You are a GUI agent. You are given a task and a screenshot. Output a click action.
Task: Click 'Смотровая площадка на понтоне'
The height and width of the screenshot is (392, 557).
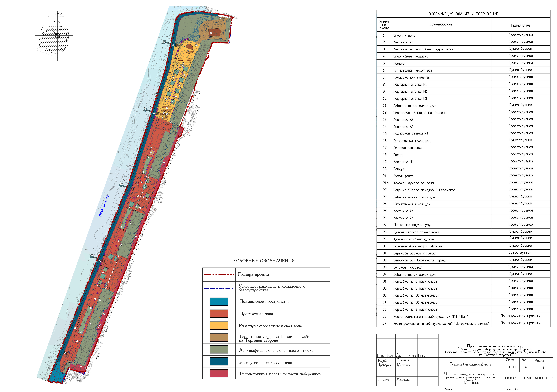420,113
